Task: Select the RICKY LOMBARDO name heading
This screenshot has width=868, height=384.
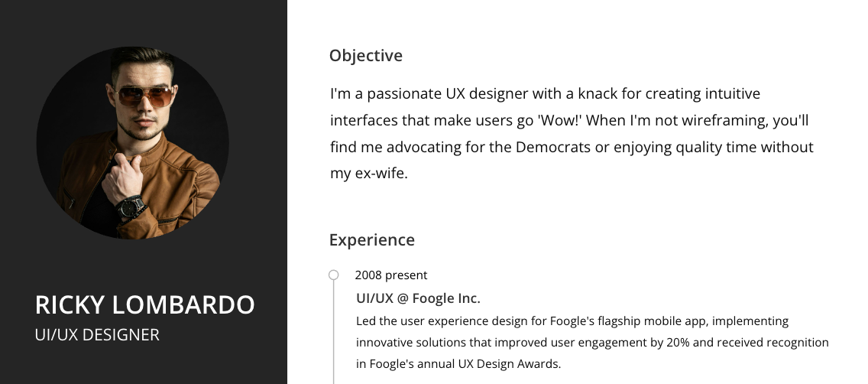Action: [x=144, y=304]
